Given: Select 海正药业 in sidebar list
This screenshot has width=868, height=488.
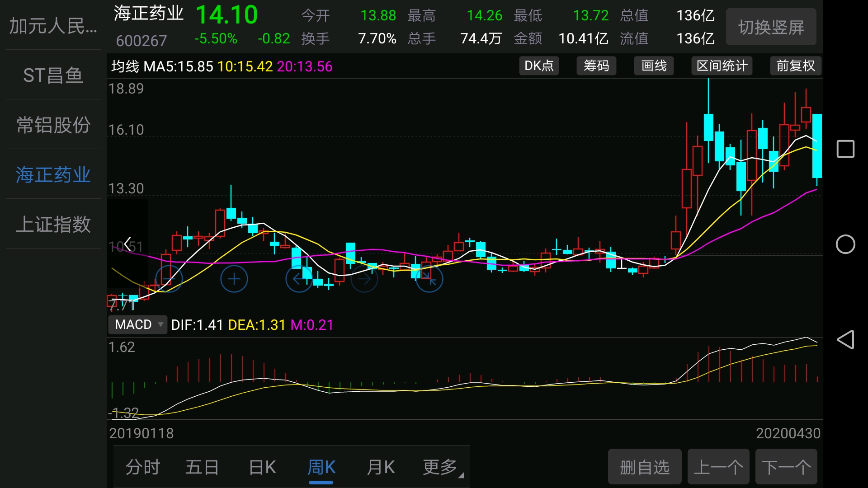Looking at the screenshot, I should point(53,174).
